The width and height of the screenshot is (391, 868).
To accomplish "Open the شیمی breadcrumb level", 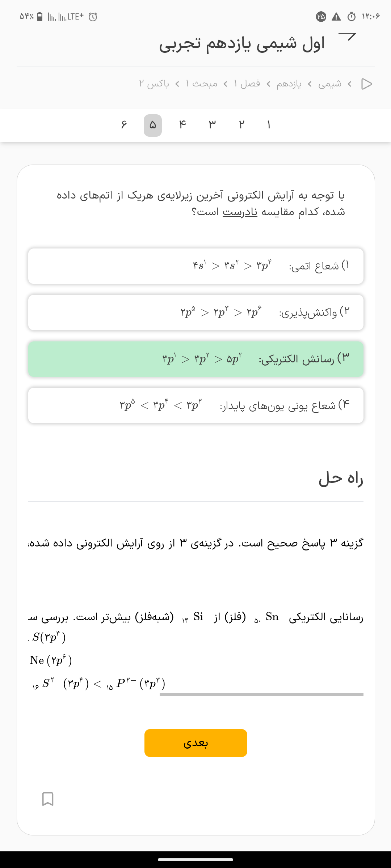I will pos(329,84).
